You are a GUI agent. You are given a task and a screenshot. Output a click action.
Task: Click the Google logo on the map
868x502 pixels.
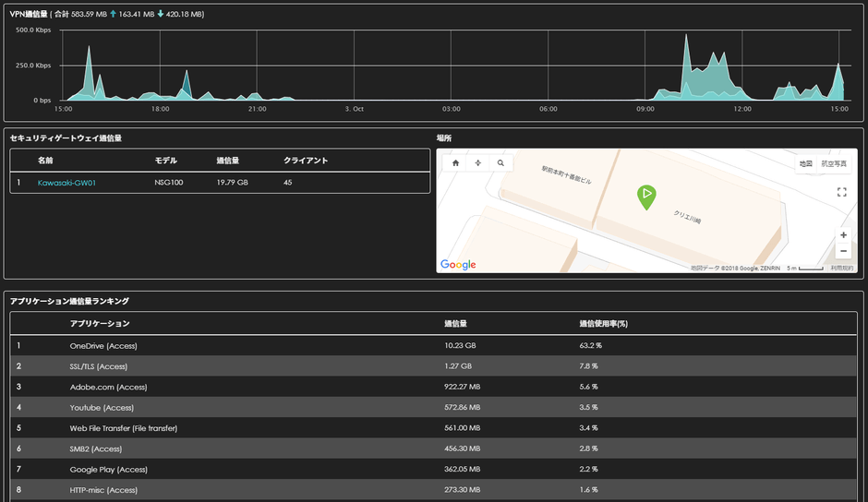[458, 265]
